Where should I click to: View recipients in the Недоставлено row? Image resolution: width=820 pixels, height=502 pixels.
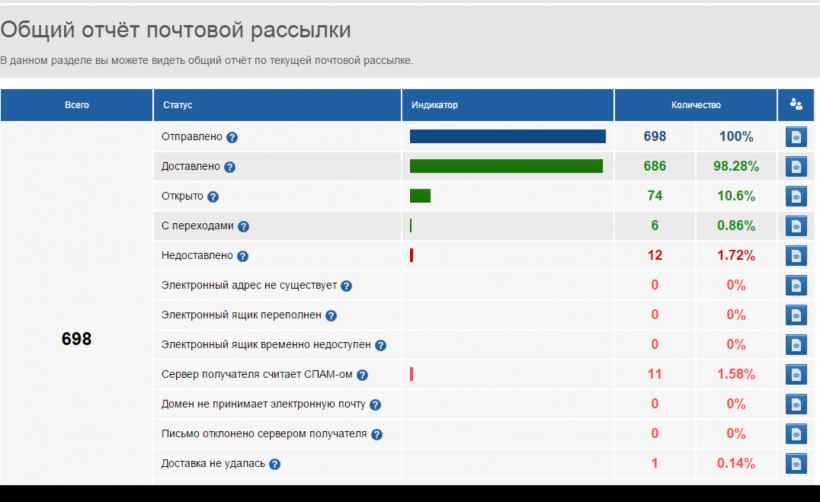click(796, 256)
